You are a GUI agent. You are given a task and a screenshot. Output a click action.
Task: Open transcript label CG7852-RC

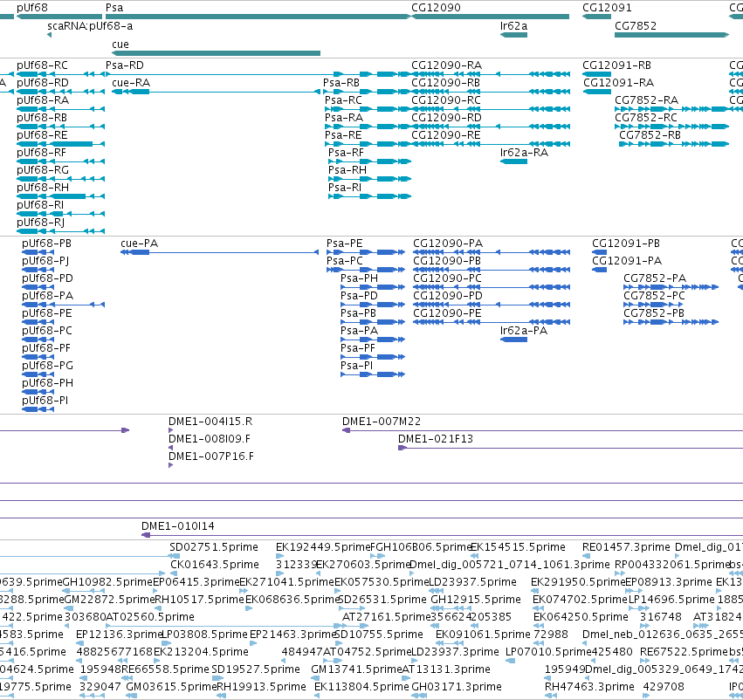[646, 118]
